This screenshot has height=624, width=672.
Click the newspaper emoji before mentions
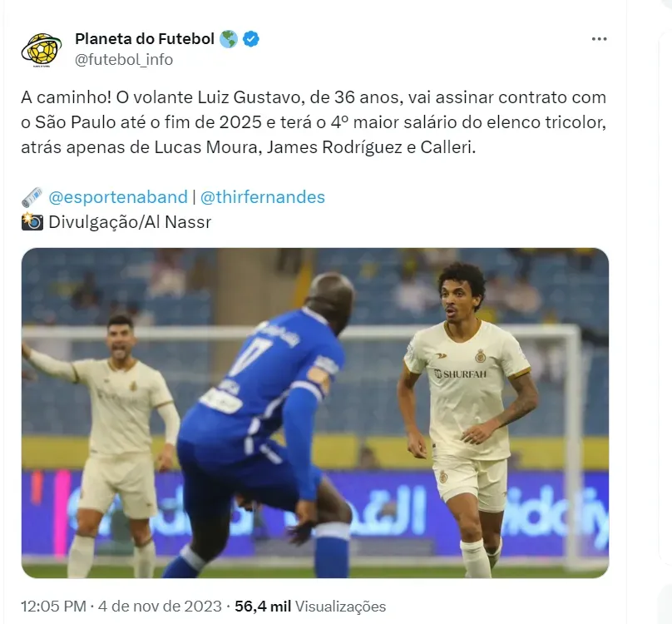coord(32,197)
